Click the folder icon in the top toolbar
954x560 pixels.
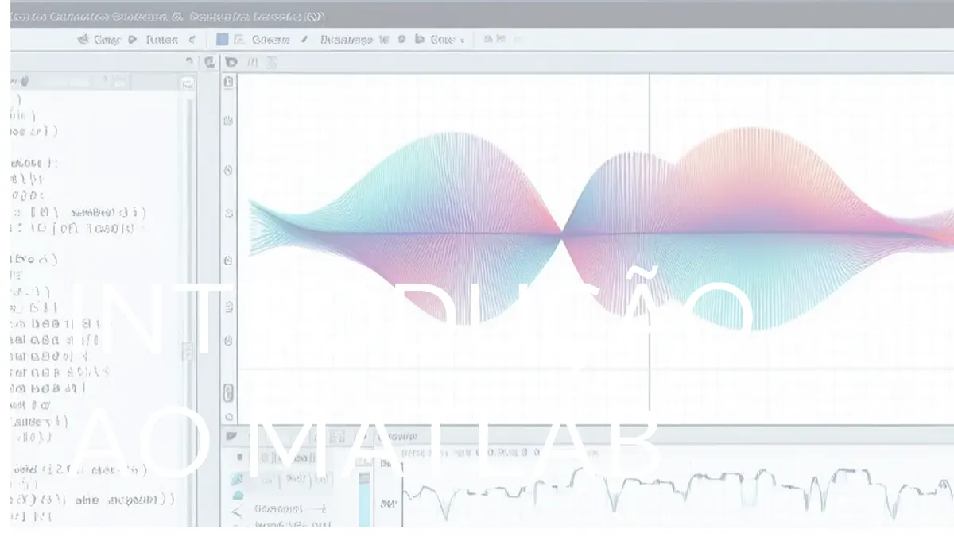(x=418, y=39)
